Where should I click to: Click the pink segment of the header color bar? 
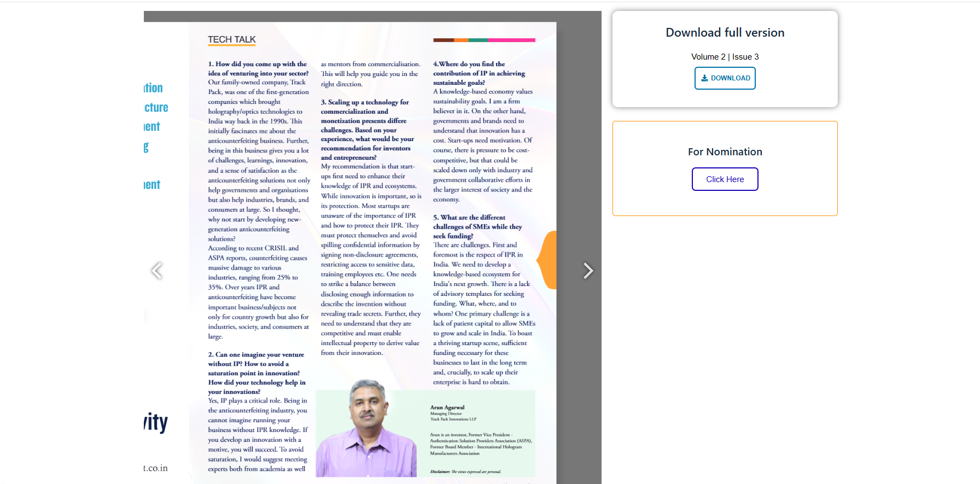pyautogui.click(x=511, y=40)
